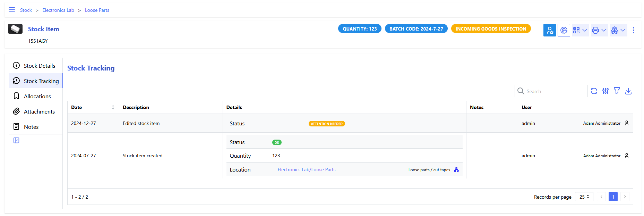Click the Search input field
The image size is (644, 216).
tap(551, 91)
